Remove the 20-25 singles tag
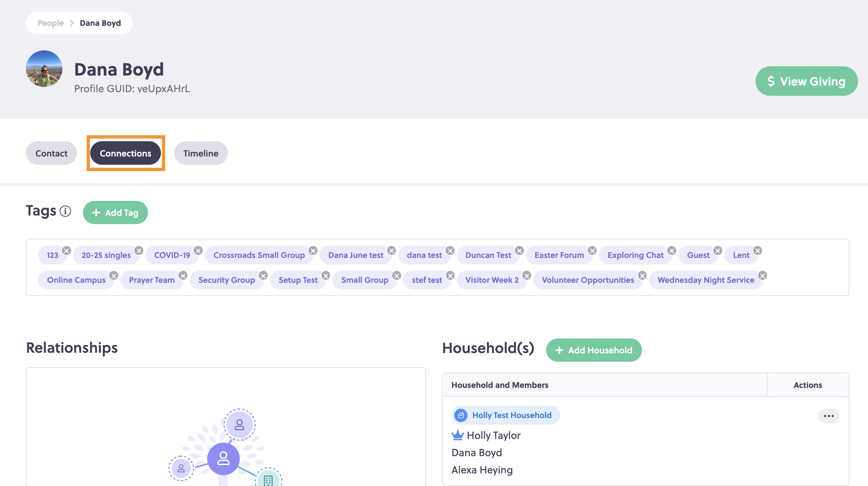Viewport: 868px width, 486px height. 139,251
